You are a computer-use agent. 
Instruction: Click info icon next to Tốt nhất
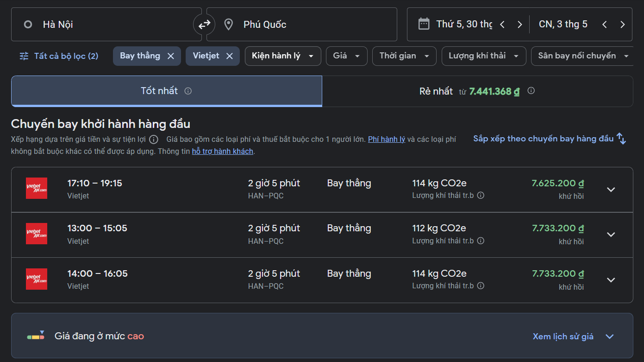[188, 91]
